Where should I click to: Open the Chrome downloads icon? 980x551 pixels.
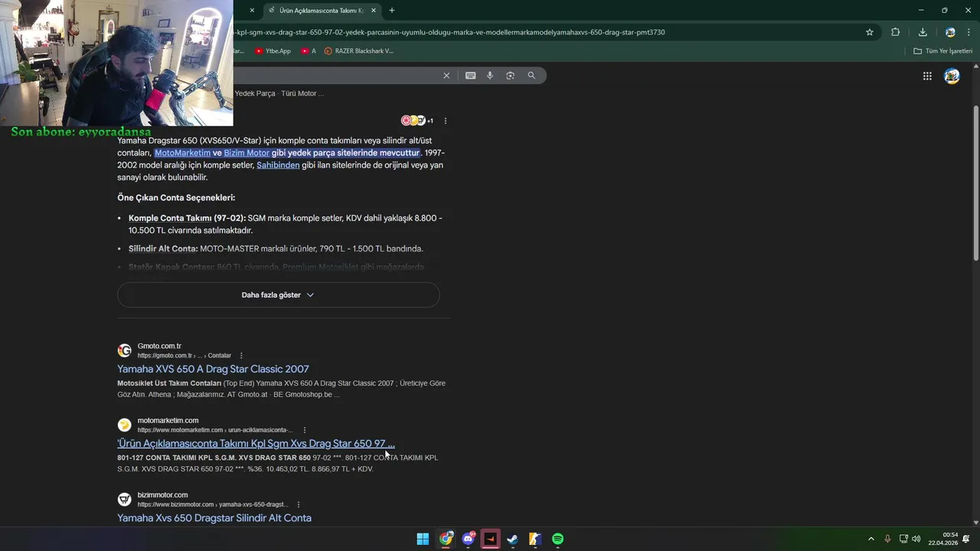[923, 32]
